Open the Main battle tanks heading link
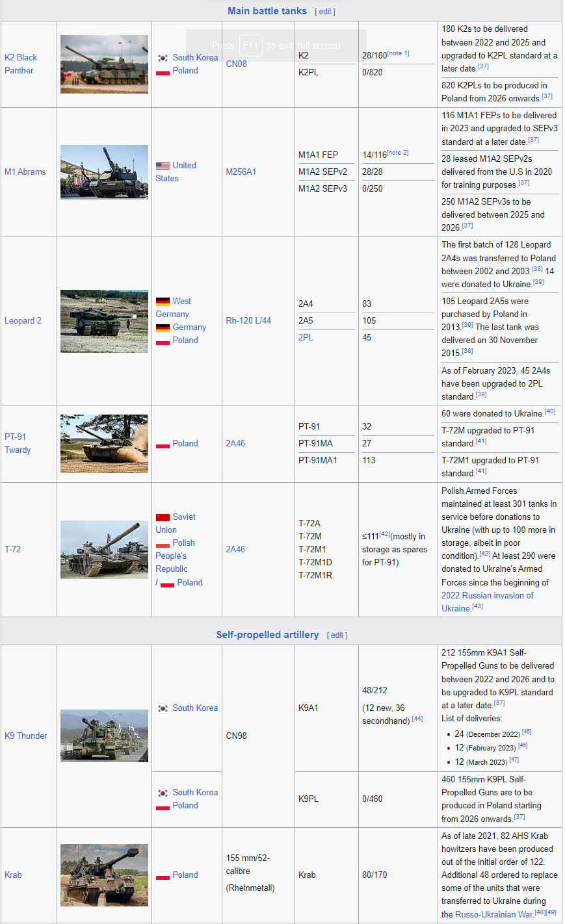565x924 pixels. tap(267, 11)
